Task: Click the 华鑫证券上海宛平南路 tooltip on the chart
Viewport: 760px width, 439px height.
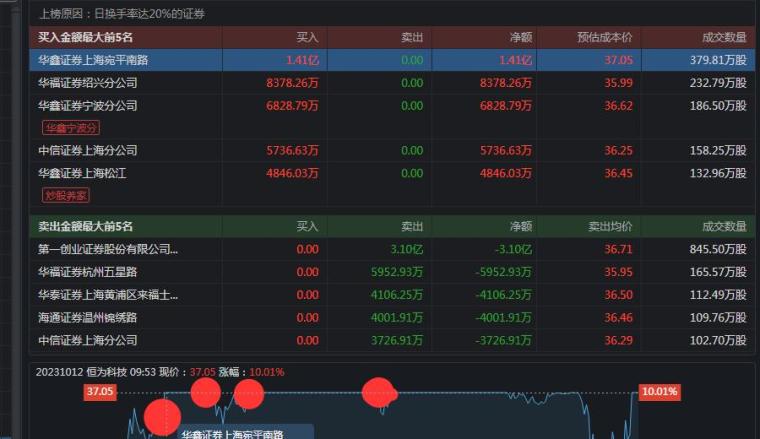Action: [247, 432]
